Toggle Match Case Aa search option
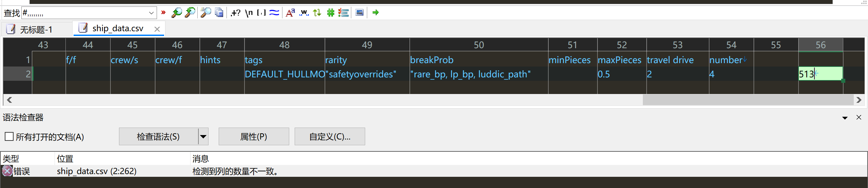868x188 pixels. (x=290, y=13)
